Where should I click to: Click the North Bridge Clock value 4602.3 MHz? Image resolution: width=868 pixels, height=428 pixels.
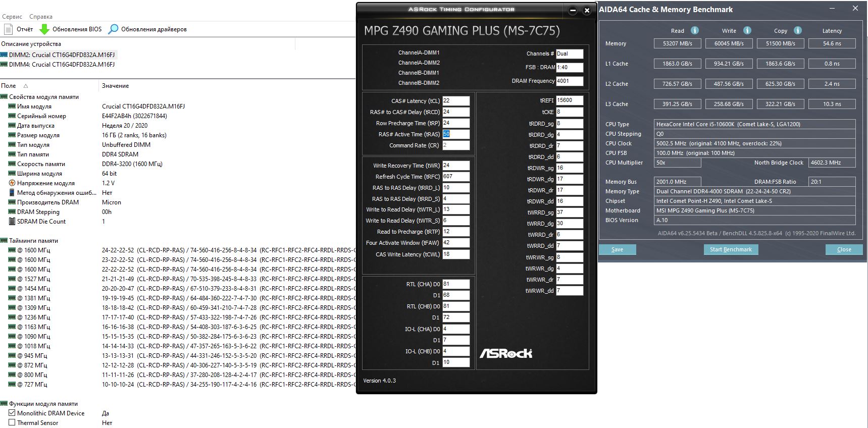[832, 163]
